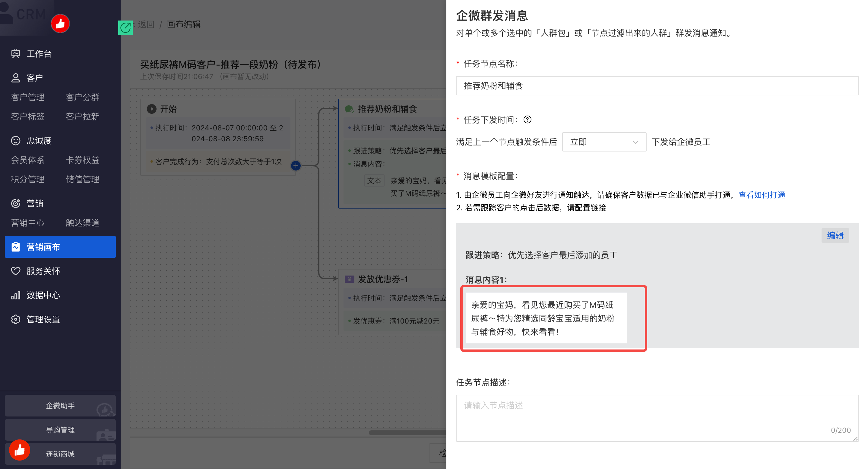Click the green share icon near 返回
868x469 pixels.
125,27
